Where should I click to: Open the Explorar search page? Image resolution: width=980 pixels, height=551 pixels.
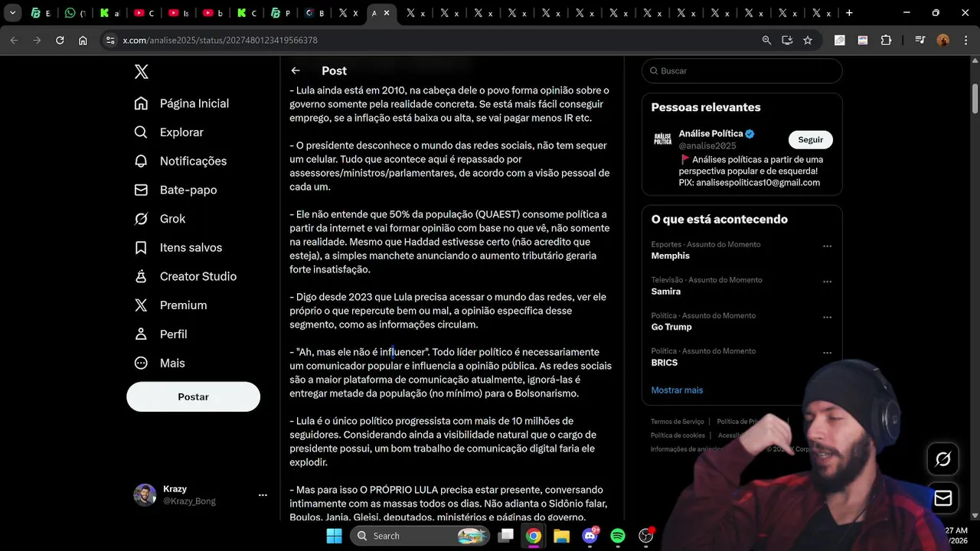click(x=168, y=132)
